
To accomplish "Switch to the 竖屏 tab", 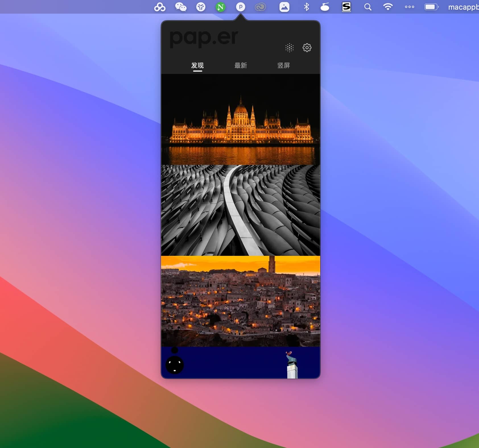I will (x=284, y=65).
